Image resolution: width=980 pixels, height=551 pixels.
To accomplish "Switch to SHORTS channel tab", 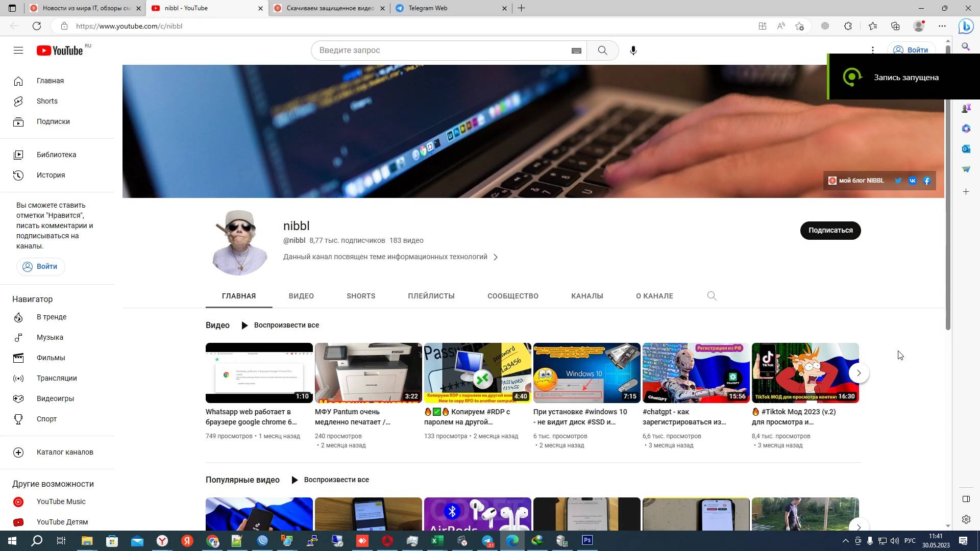I will 361,296.
